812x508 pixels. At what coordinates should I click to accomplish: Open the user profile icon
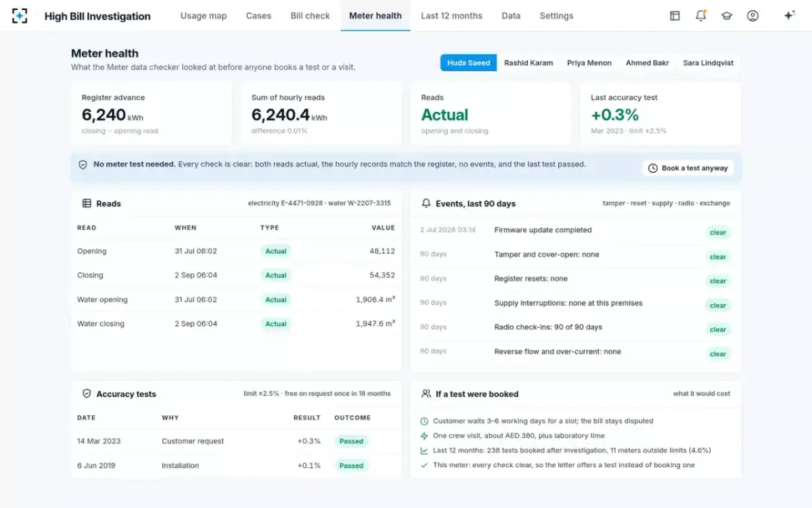[752, 16]
